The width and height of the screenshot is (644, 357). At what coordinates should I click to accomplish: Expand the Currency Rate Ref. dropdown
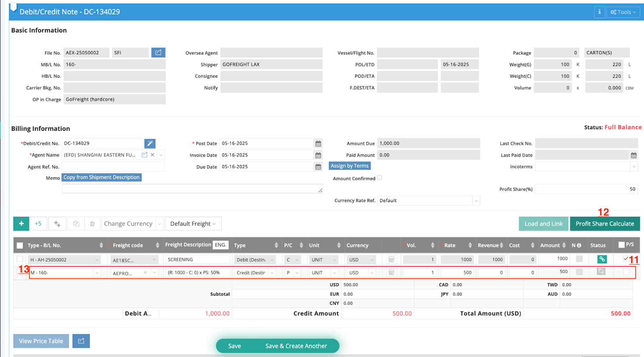pos(476,201)
